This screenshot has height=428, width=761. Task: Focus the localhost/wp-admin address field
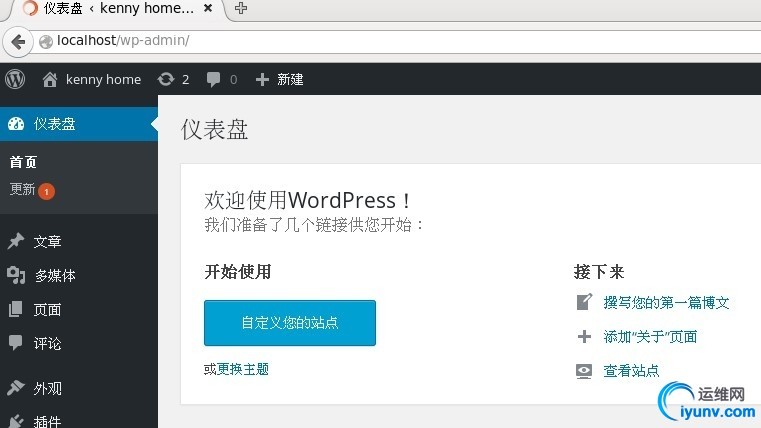coord(398,41)
